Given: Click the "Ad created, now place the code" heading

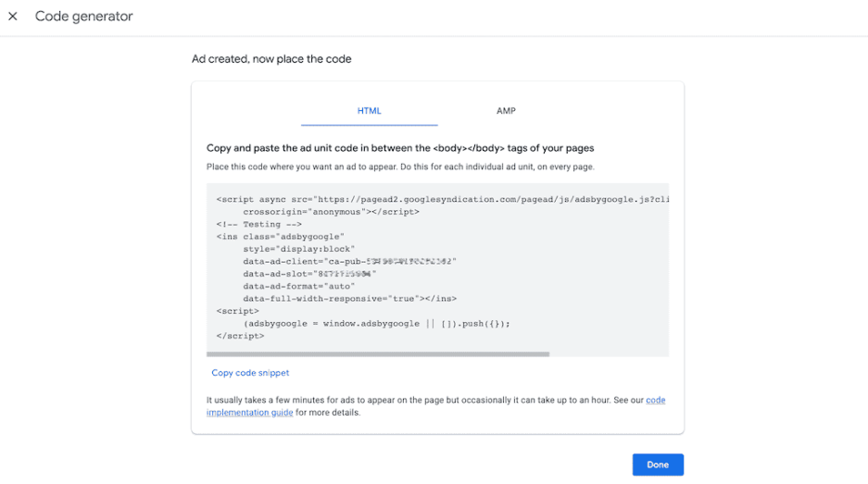Looking at the screenshot, I should (x=271, y=59).
